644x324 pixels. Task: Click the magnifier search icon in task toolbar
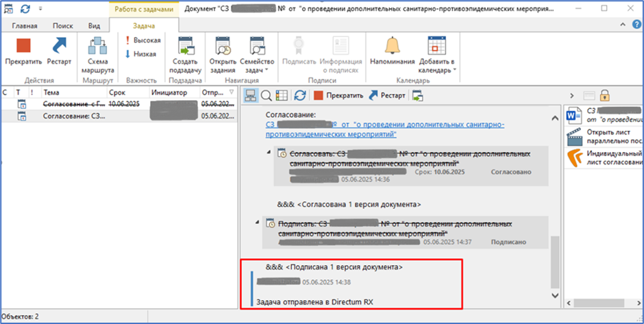(x=265, y=95)
